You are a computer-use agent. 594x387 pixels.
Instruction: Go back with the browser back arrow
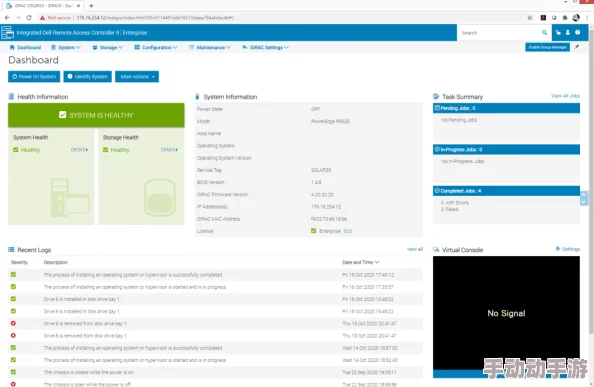7,17
